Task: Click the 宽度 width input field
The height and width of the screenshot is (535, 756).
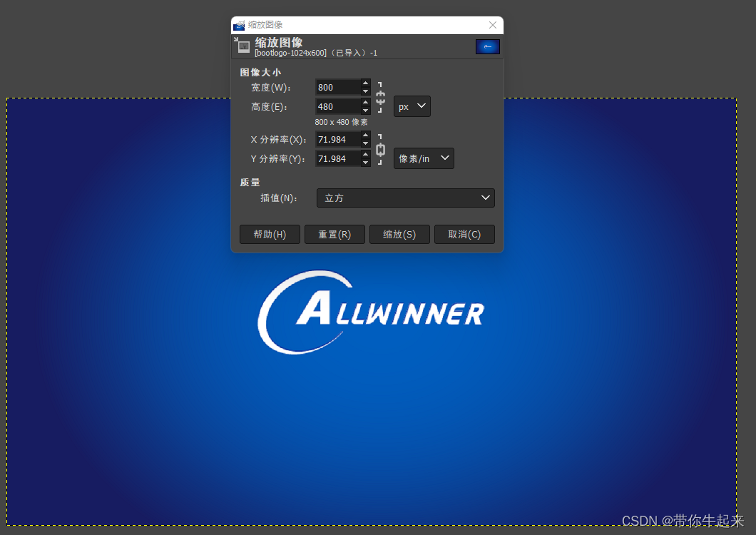Action: [x=338, y=87]
